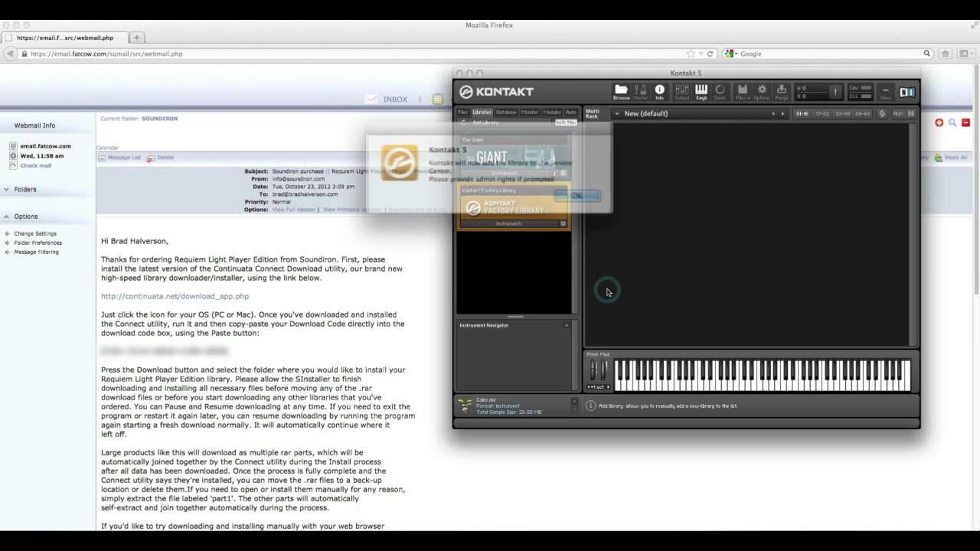Click the Pitch wheel

593,370
